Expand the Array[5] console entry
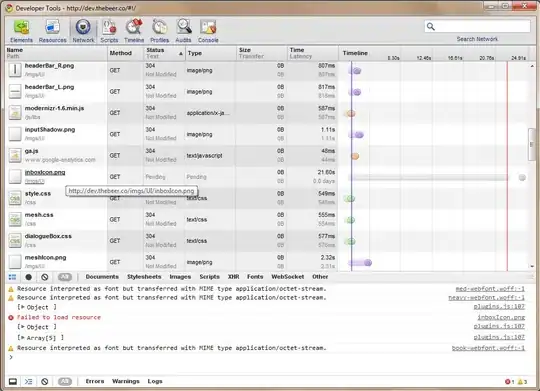Viewport: 540px width, 391px height. click(23, 338)
